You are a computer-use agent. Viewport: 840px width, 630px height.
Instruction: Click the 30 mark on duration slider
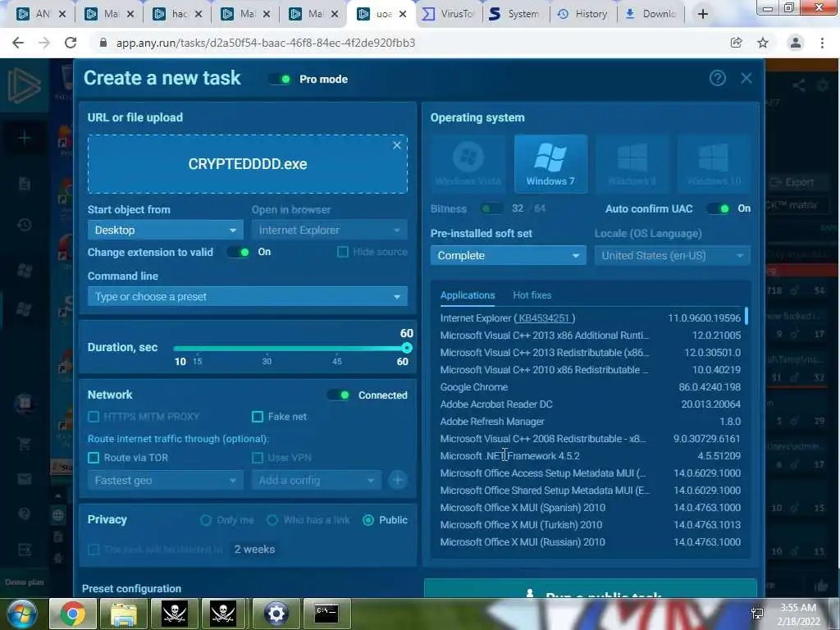[x=267, y=361]
